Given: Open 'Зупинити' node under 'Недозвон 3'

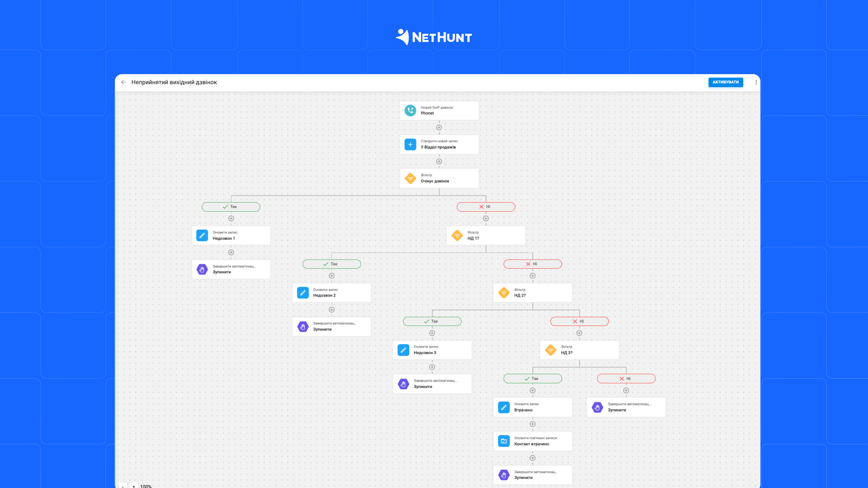Looking at the screenshot, I should coord(432,384).
